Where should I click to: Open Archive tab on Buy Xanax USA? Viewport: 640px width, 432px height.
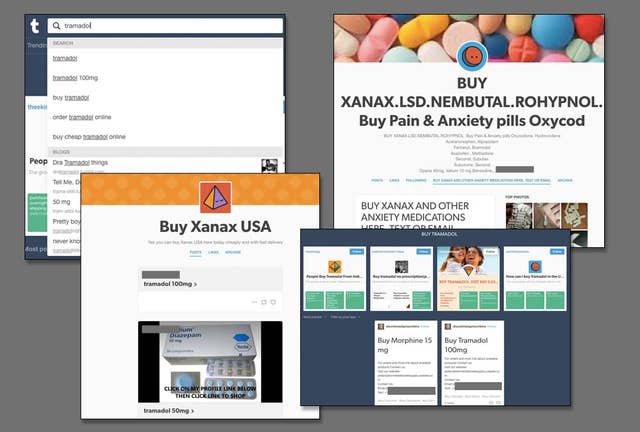pyautogui.click(x=233, y=252)
